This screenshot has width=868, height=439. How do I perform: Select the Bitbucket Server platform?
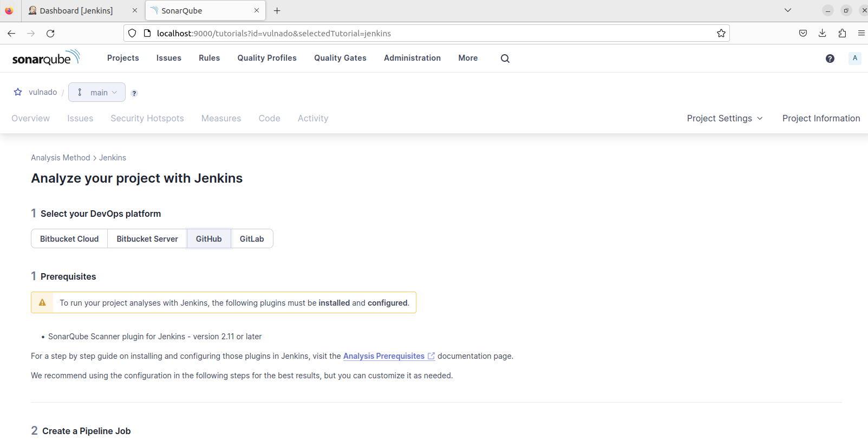[x=147, y=239]
